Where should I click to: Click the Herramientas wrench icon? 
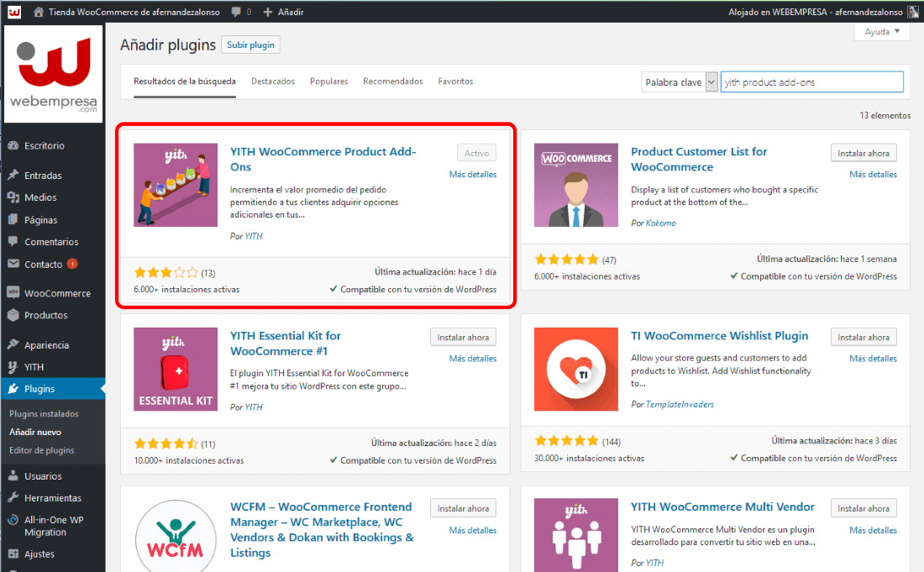(x=13, y=498)
